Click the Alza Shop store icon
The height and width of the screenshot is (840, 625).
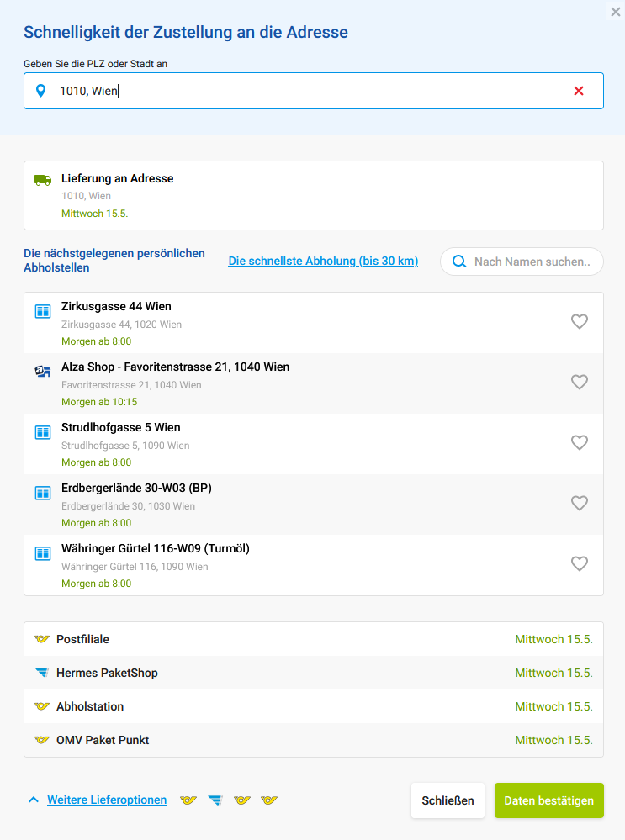43,371
